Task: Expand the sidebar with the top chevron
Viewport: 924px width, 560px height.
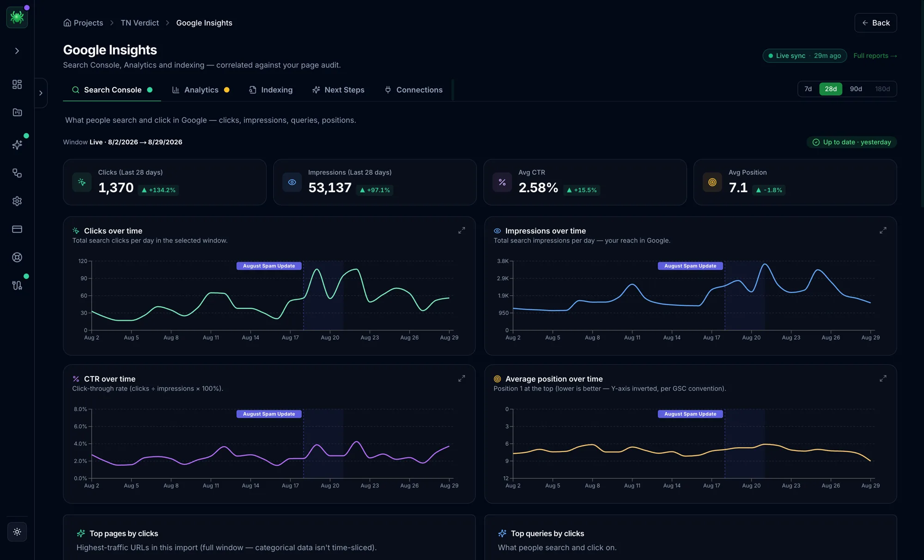Action: (x=17, y=51)
